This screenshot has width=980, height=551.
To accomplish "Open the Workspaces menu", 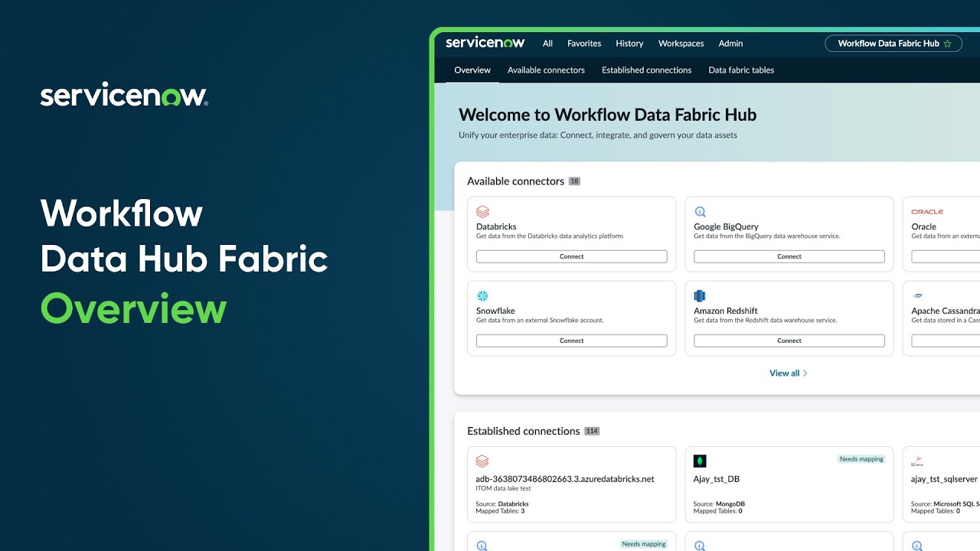I will (x=681, y=44).
